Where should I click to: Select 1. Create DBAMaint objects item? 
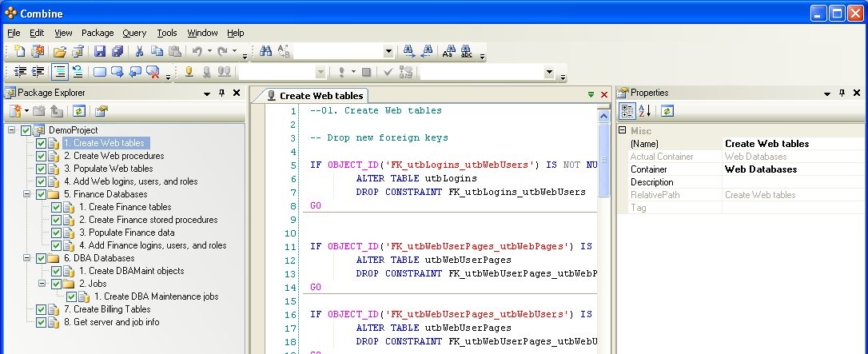(x=131, y=271)
